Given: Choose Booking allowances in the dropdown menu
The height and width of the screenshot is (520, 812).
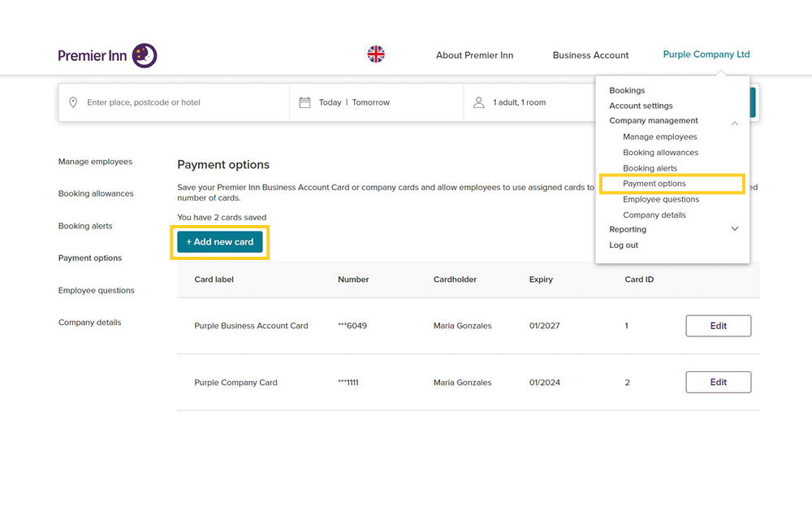Looking at the screenshot, I should [660, 152].
